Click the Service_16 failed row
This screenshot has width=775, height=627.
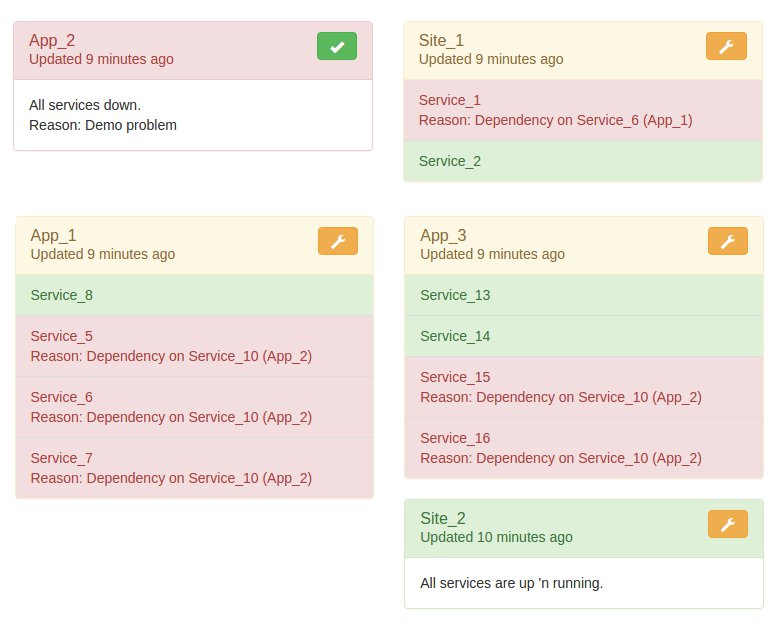coord(584,448)
